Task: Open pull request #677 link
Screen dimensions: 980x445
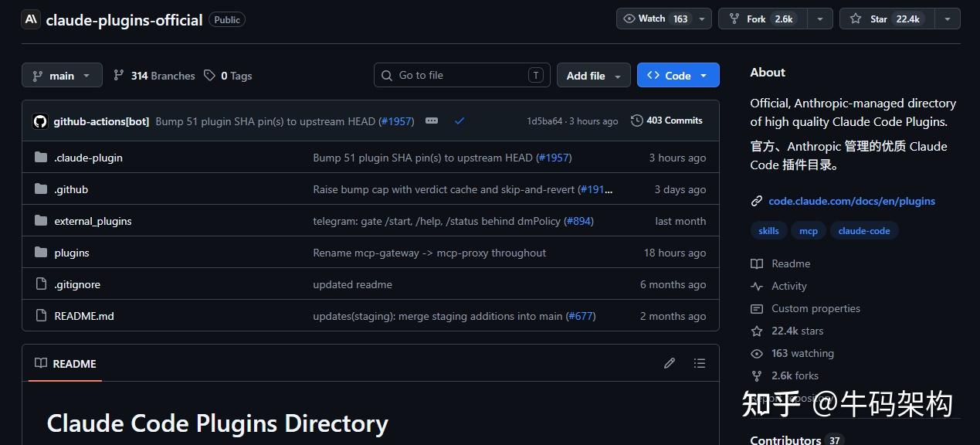Action: (x=581, y=316)
